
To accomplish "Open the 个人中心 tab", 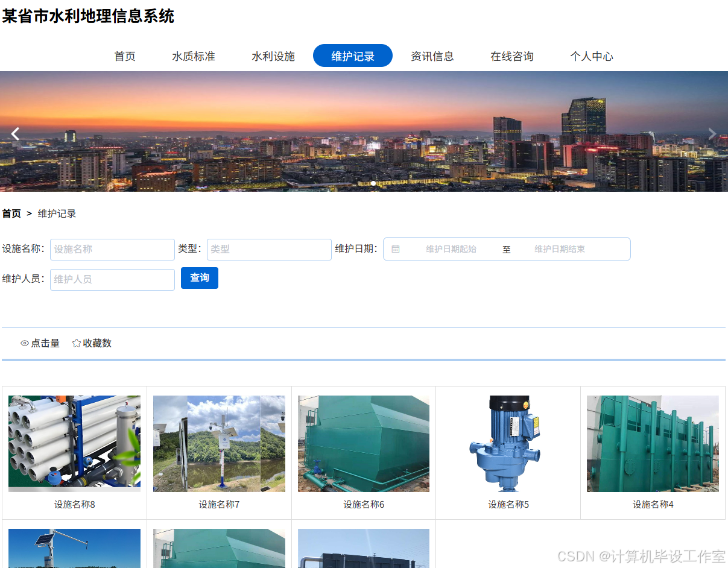I will [592, 56].
